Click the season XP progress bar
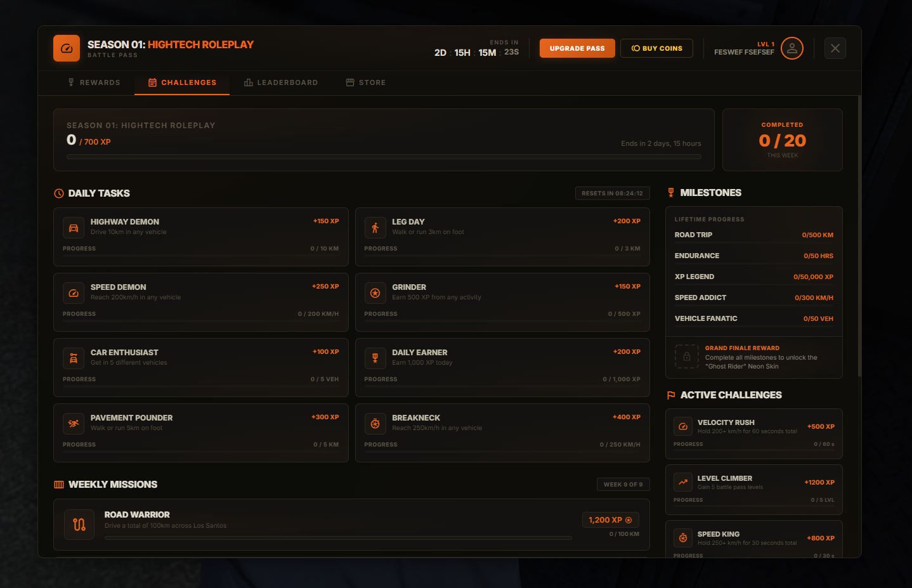912x588 pixels. coord(384,157)
